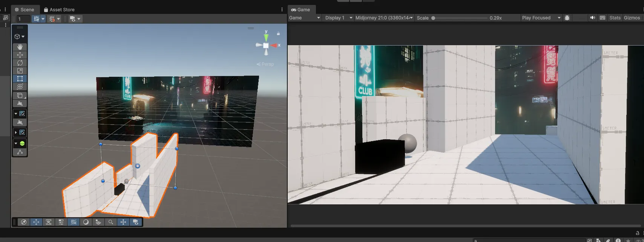Click the red X axis cone on scene gizmo

(274, 45)
